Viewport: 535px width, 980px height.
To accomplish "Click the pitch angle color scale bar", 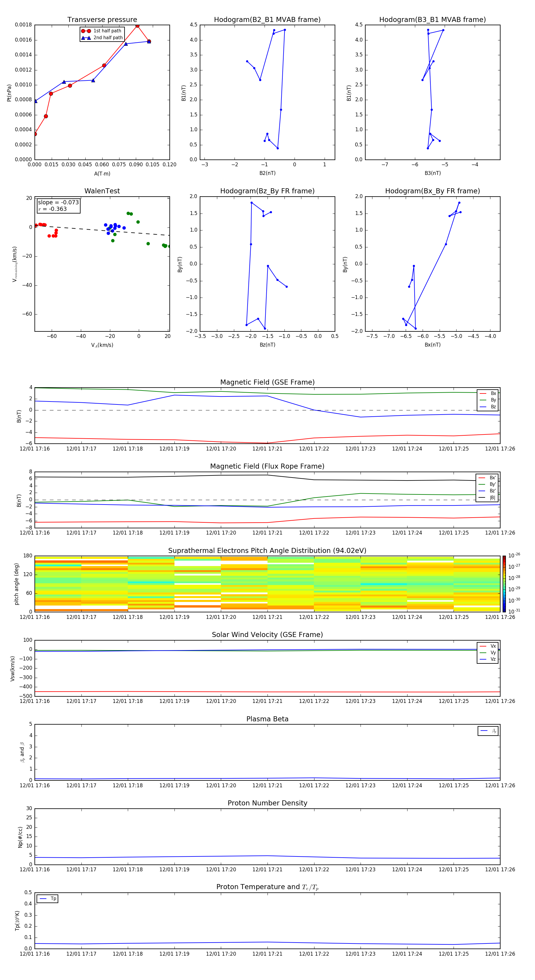I will click(x=504, y=584).
